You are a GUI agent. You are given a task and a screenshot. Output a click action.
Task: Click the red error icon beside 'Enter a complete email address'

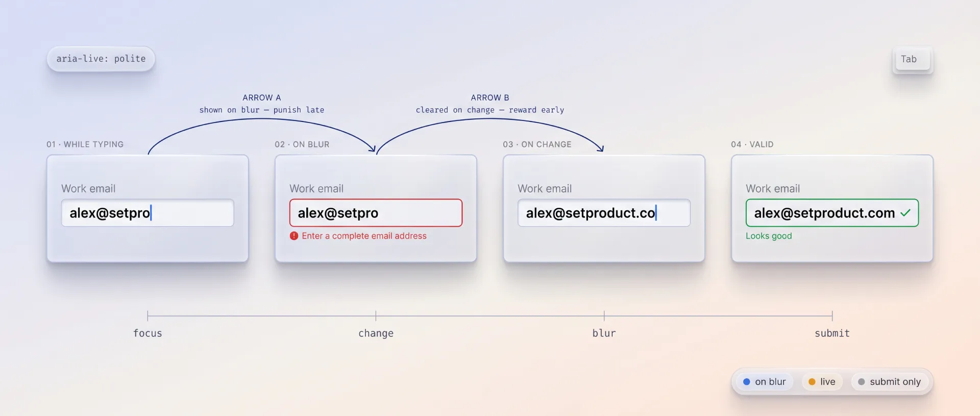[294, 236]
